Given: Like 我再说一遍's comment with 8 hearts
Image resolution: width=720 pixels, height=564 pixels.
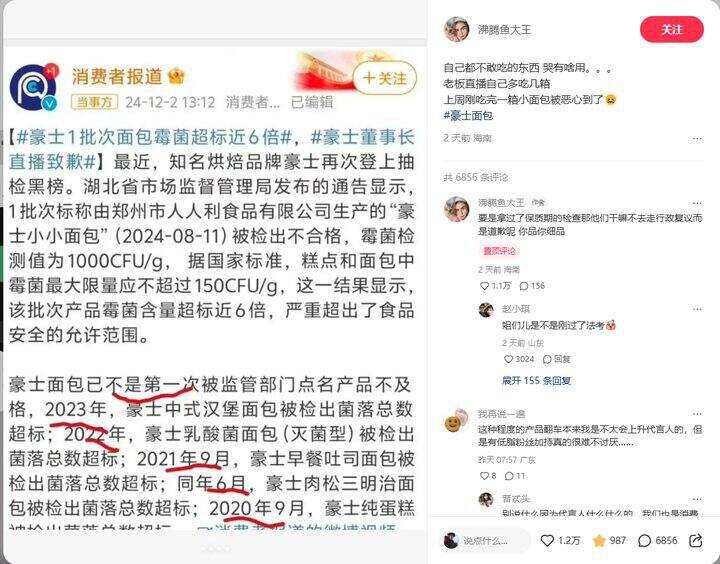Looking at the screenshot, I should (x=484, y=476).
